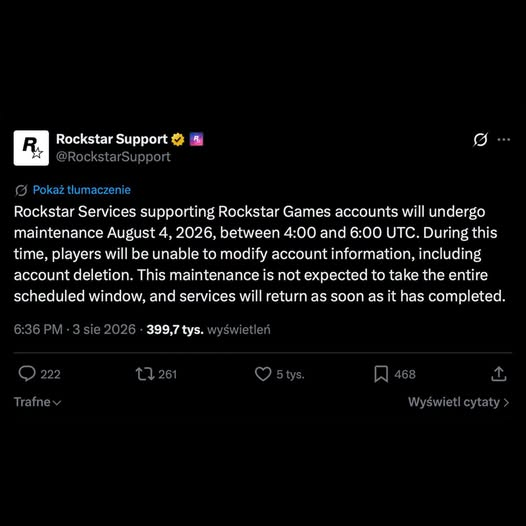Click the share upload icon

pos(499,374)
